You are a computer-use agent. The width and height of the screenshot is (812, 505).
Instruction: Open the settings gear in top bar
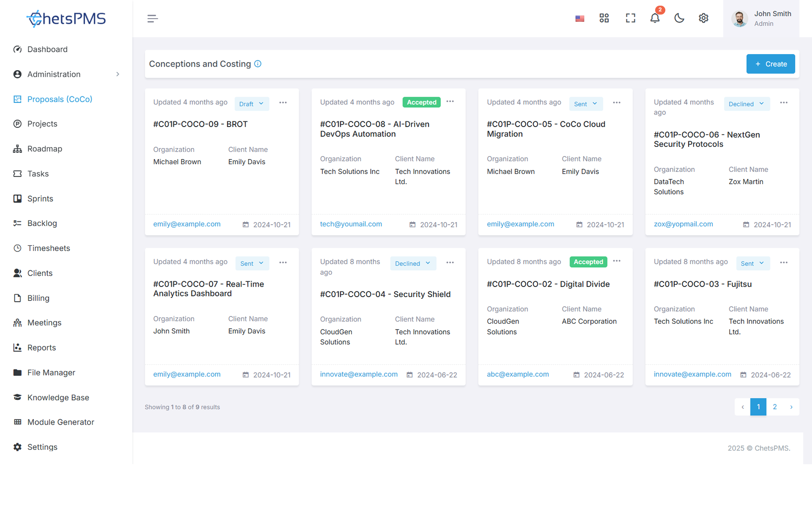click(x=703, y=18)
